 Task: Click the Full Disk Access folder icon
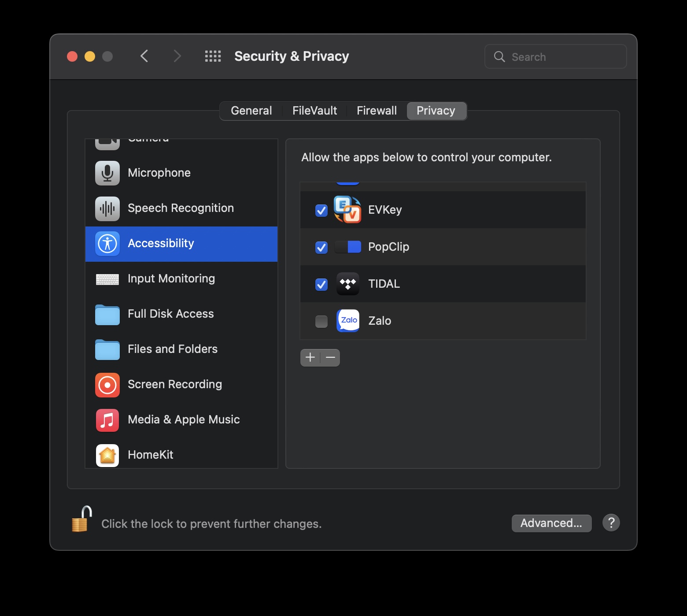[x=107, y=315]
